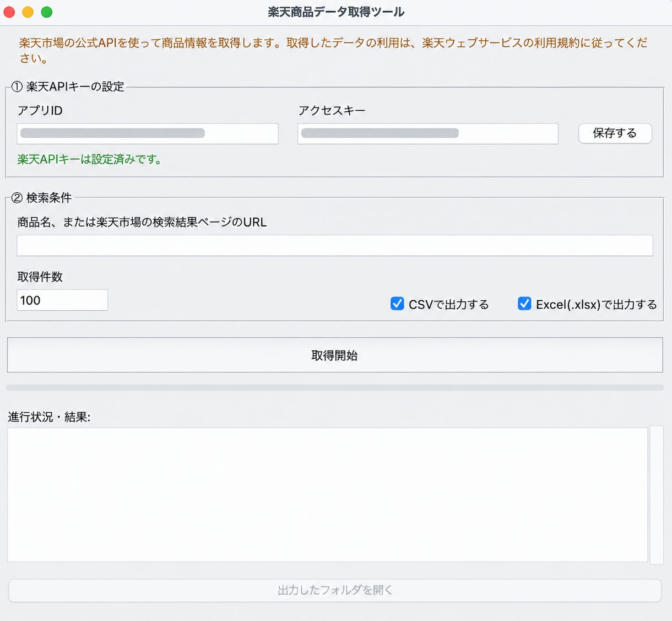The height and width of the screenshot is (621, 672).
Task: Click the アクセスキー label
Action: (x=332, y=111)
